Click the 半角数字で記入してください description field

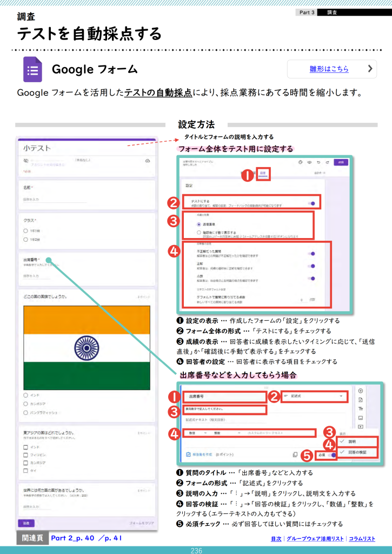224,410
